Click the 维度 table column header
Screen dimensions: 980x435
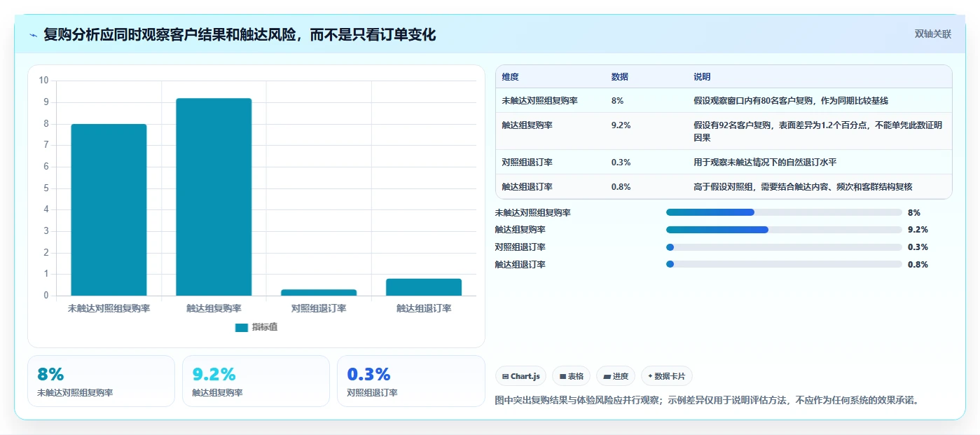[511, 77]
